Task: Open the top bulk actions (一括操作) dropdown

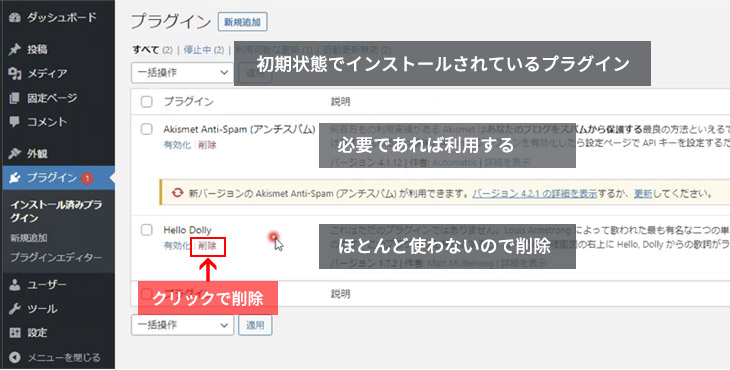Action: [x=182, y=73]
